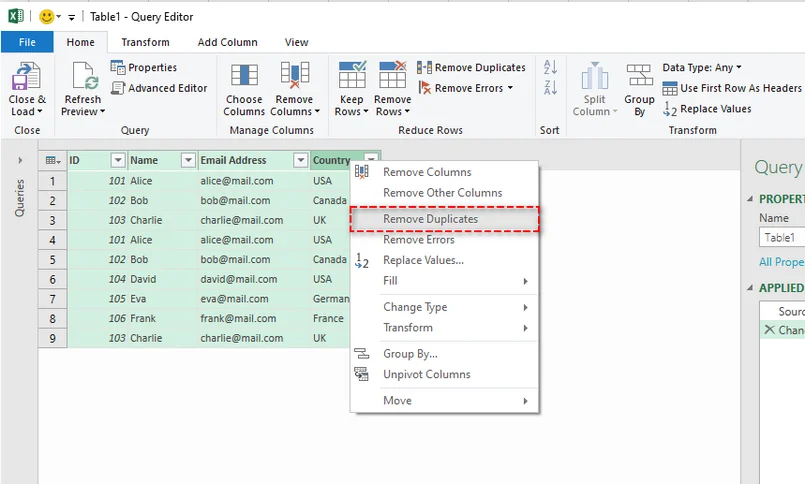Click Replace Values in the ribbon

click(707, 109)
